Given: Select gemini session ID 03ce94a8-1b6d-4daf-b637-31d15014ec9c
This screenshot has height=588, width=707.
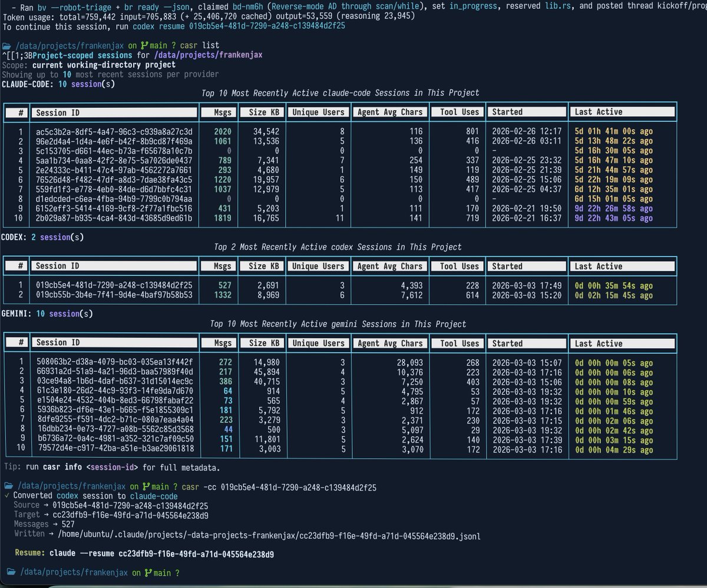Looking at the screenshot, I should [114, 382].
